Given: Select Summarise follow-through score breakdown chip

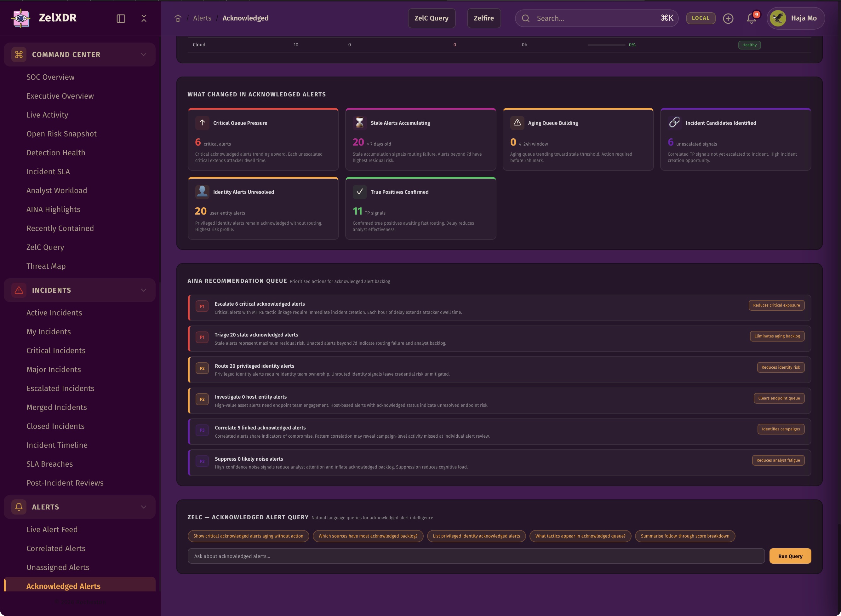Looking at the screenshot, I should [684, 536].
